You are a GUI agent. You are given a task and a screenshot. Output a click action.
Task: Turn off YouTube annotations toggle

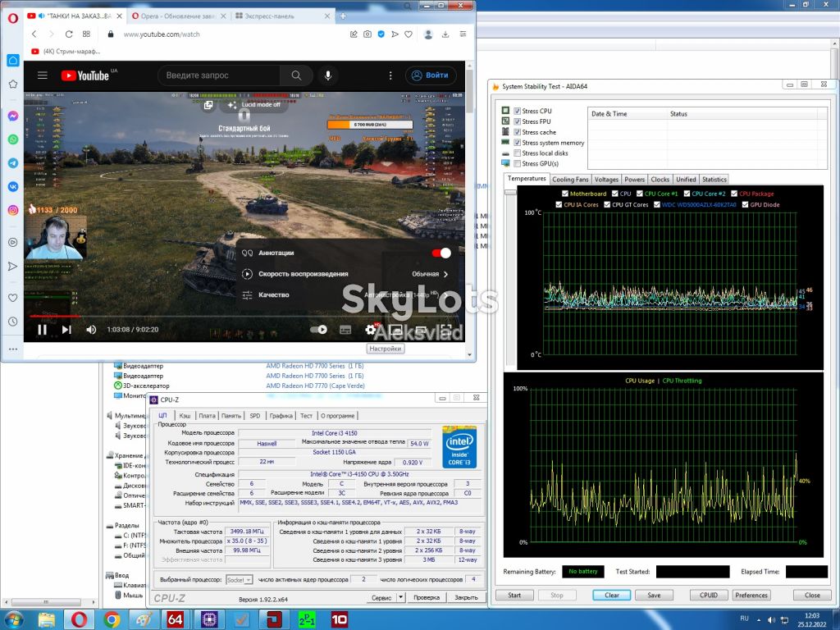pos(441,253)
